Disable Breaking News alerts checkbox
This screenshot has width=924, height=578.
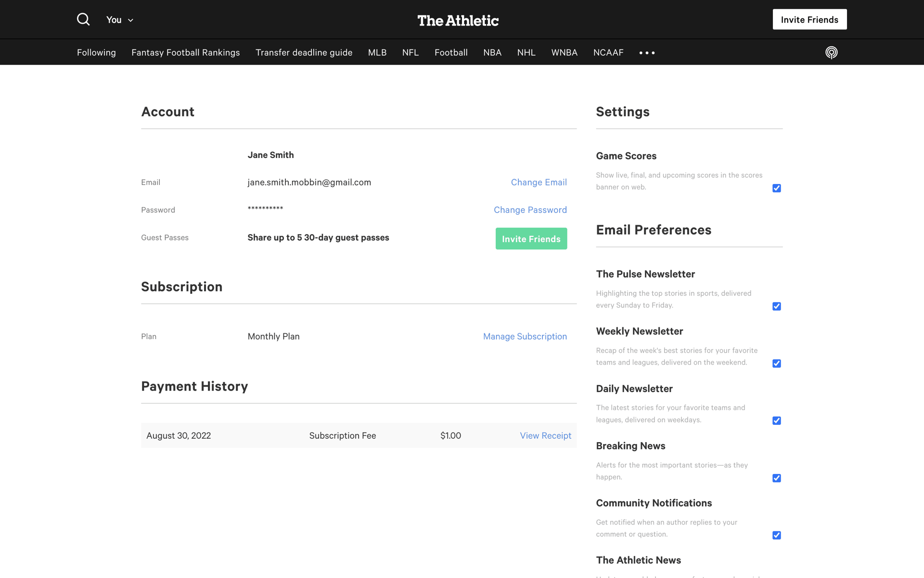pyautogui.click(x=776, y=478)
